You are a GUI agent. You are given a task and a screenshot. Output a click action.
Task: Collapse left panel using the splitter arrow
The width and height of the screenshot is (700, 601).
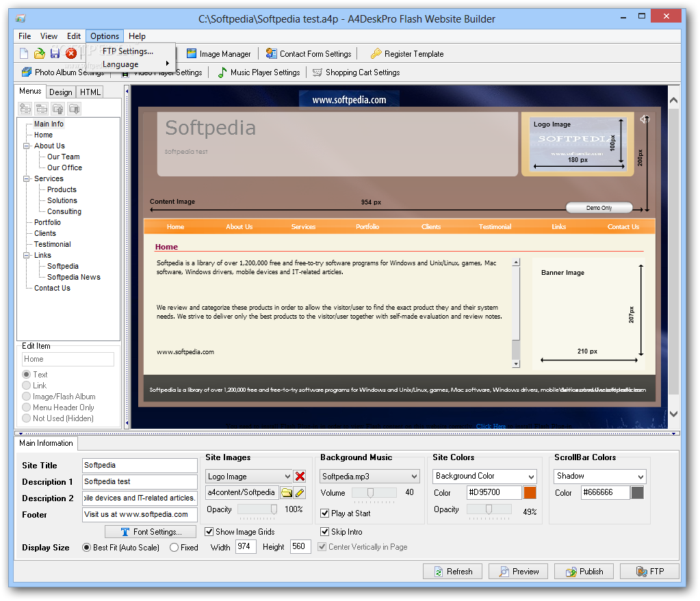[x=127, y=92]
